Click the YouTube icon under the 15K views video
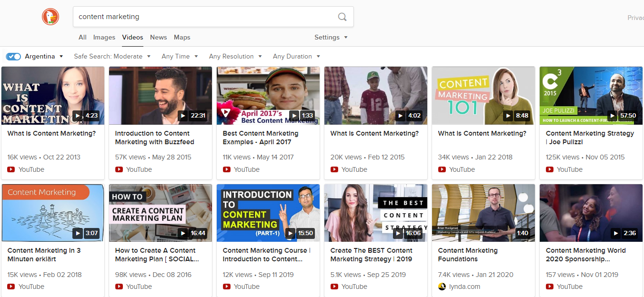Screen dimensions: 644x297 click(11, 287)
